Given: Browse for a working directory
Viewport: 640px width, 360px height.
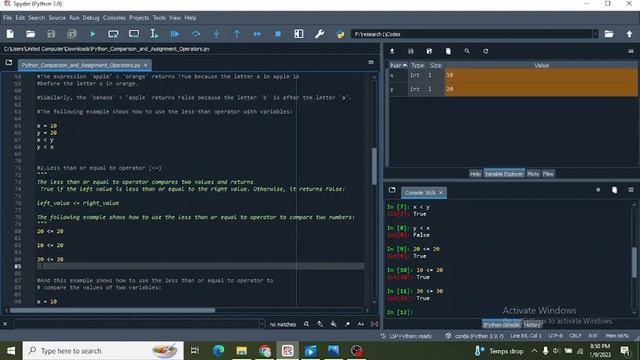Looking at the screenshot, I should pos(609,34).
